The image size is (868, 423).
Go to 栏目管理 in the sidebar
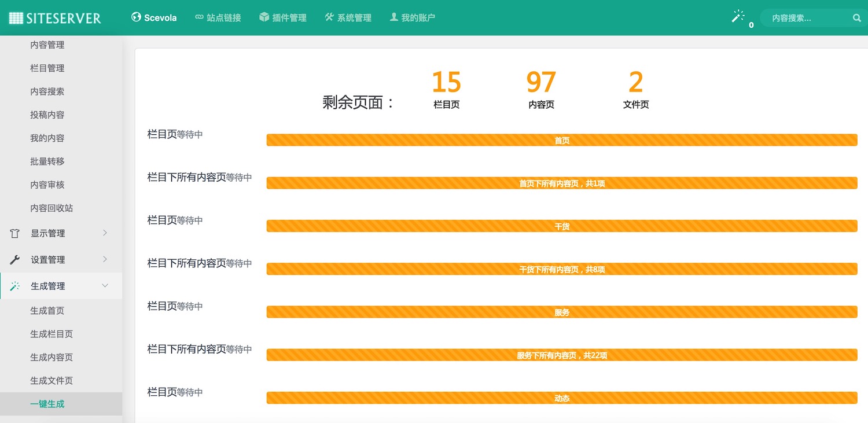[x=47, y=68]
